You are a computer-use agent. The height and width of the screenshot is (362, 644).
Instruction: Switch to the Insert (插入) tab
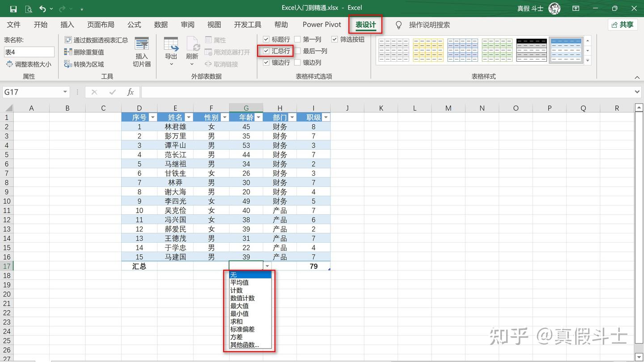[x=67, y=25]
